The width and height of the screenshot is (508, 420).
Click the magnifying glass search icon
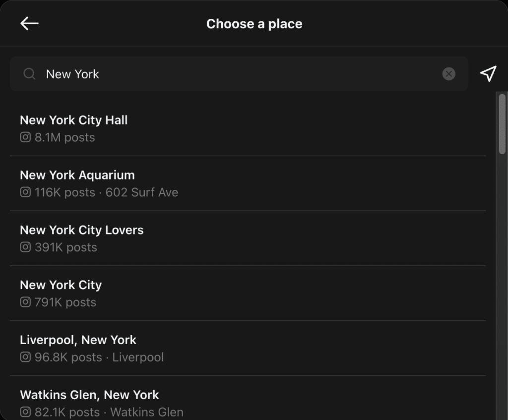[x=29, y=74]
